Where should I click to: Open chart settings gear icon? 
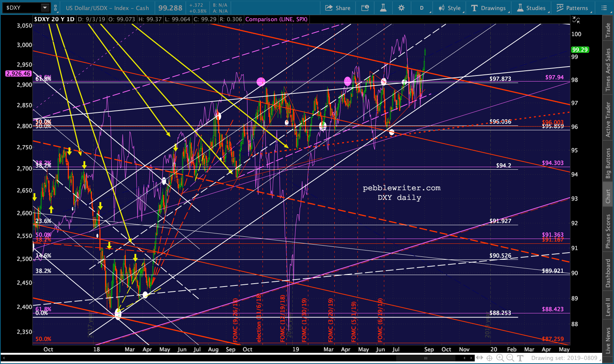pos(401,8)
